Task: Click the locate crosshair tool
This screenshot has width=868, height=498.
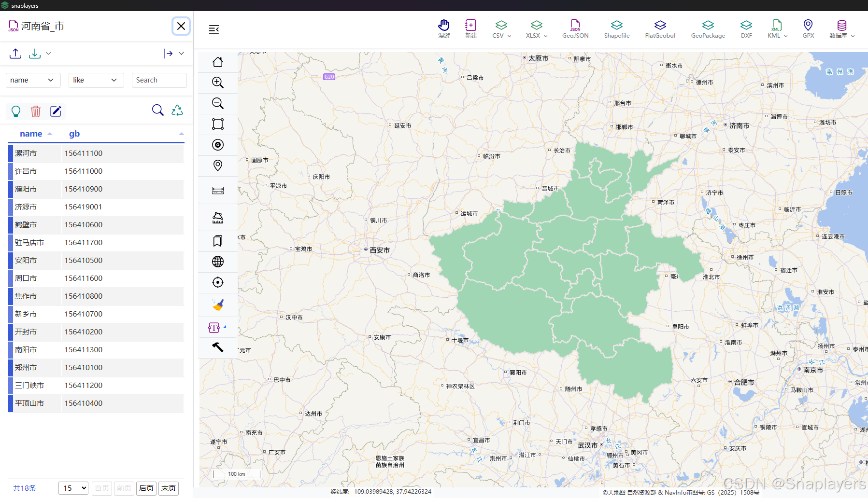Action: (x=218, y=282)
